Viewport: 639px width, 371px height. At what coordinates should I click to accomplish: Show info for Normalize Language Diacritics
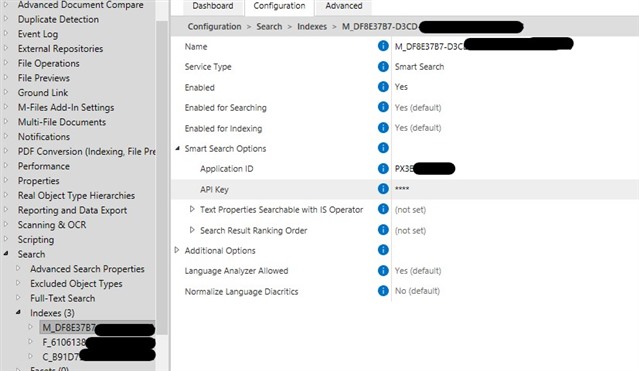pos(383,291)
